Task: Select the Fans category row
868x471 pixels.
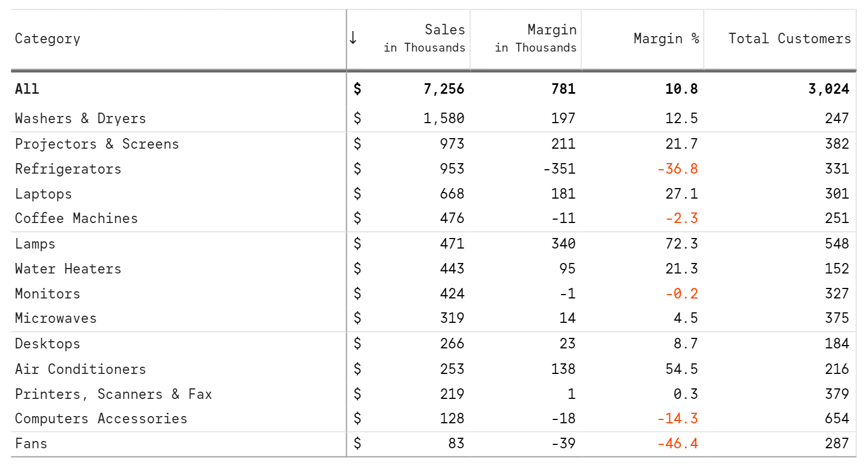Action: click(x=434, y=444)
